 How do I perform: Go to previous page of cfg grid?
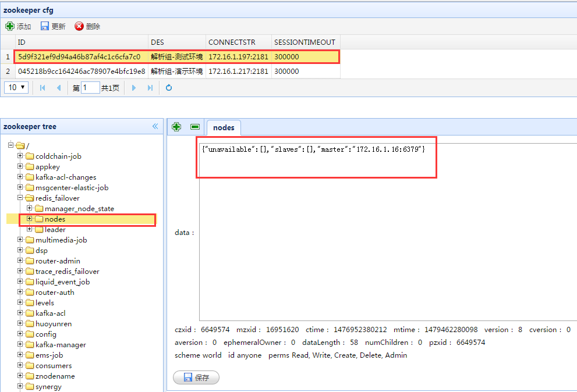tap(58, 88)
